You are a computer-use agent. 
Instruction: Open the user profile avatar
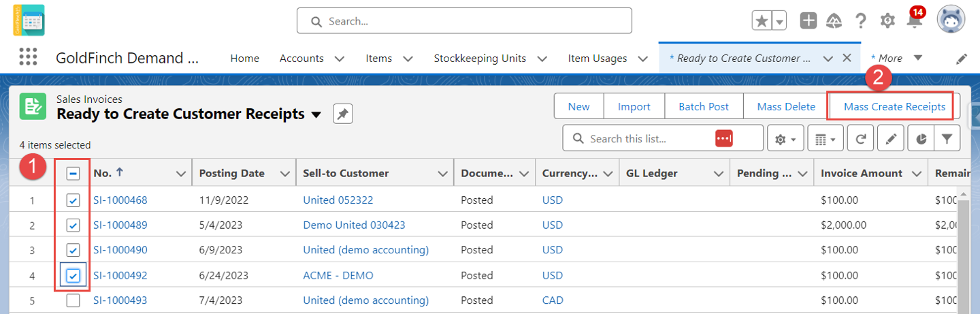coord(951,20)
